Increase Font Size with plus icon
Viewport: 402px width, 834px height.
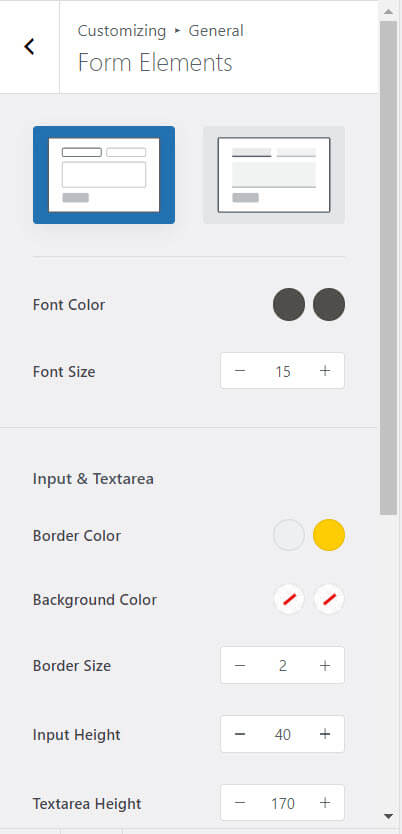pos(325,371)
